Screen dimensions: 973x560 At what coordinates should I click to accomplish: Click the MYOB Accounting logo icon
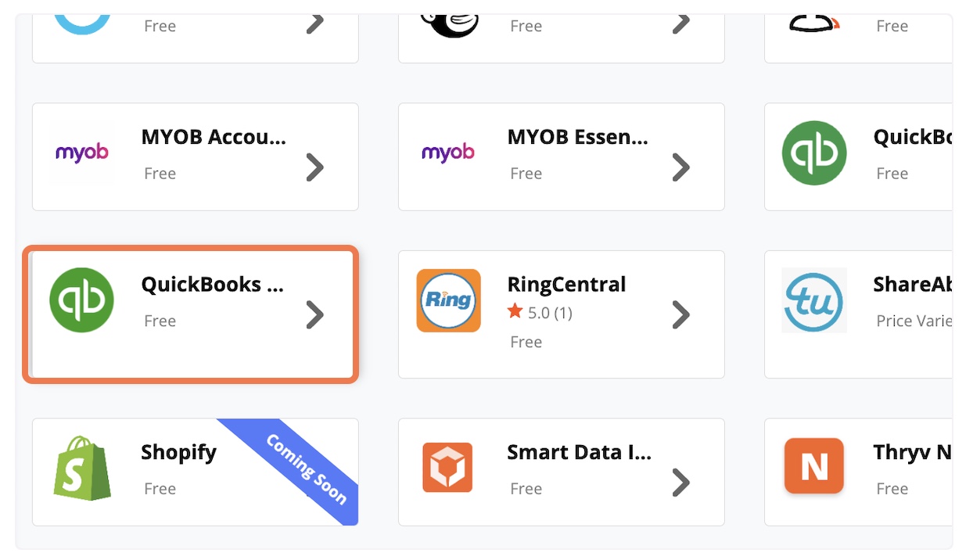(x=81, y=152)
